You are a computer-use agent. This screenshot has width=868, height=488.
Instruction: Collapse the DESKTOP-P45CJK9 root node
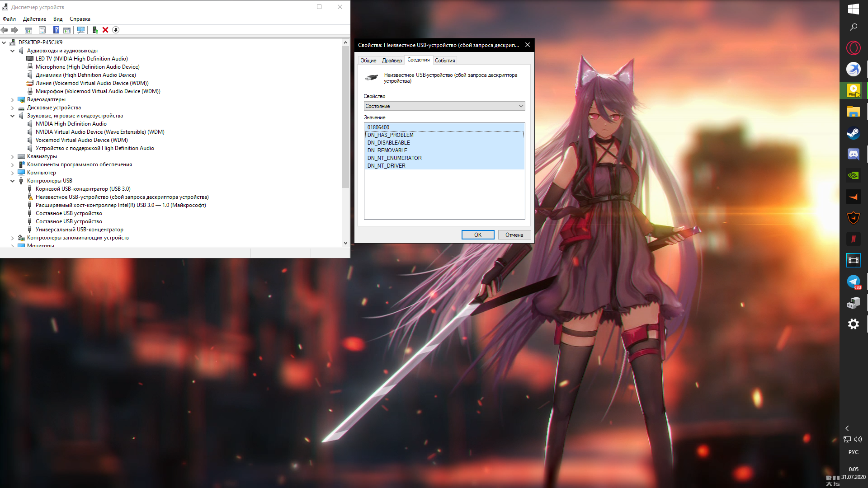4,42
